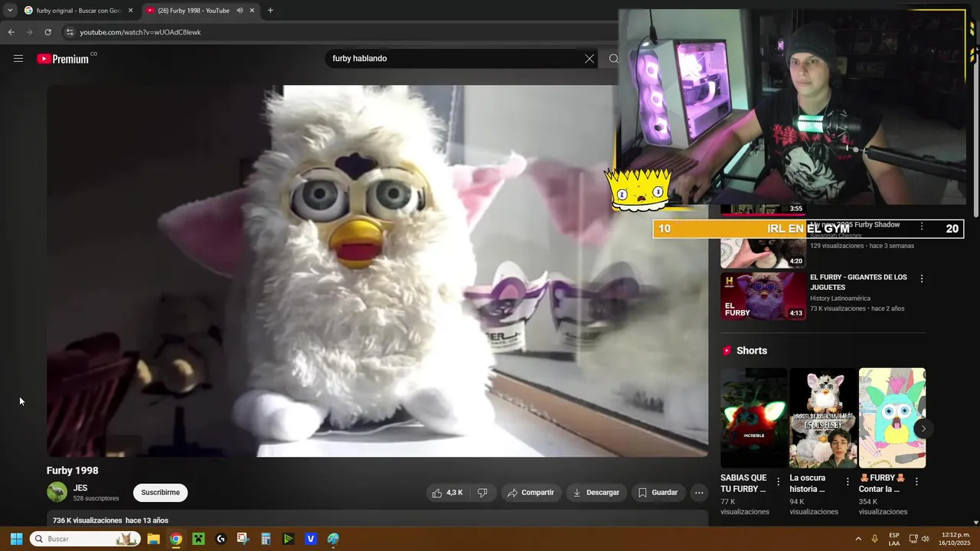Close the furby original Google tab
Image resolution: width=980 pixels, height=551 pixels.
(130, 11)
